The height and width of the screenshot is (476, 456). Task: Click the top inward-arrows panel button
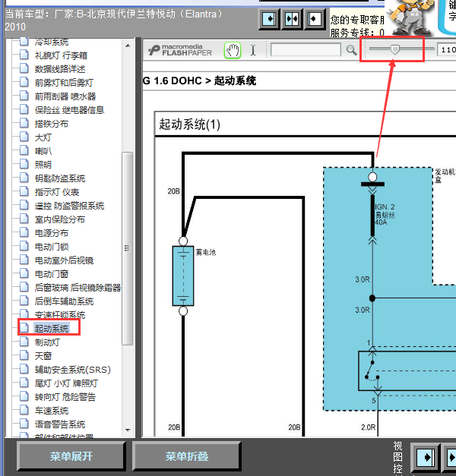(292, 20)
